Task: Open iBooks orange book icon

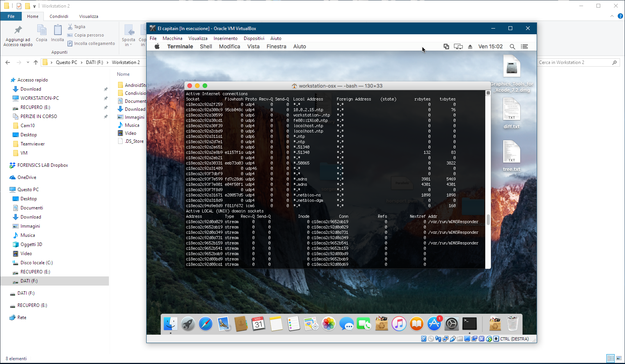Action: point(416,324)
